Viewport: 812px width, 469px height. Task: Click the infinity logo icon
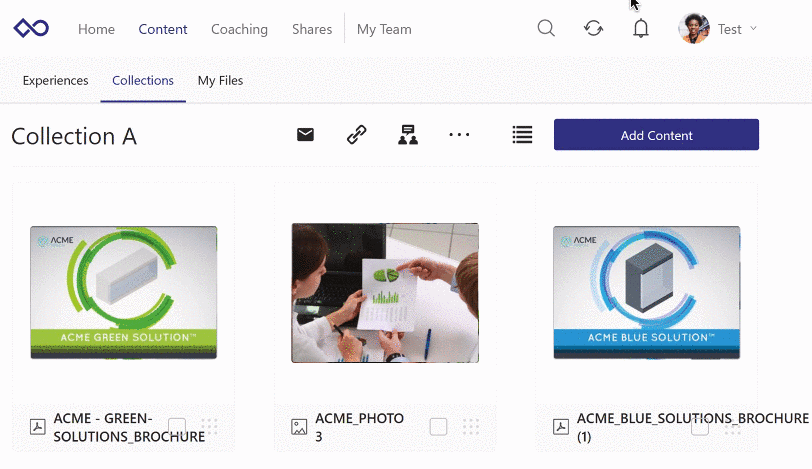pos(31,28)
